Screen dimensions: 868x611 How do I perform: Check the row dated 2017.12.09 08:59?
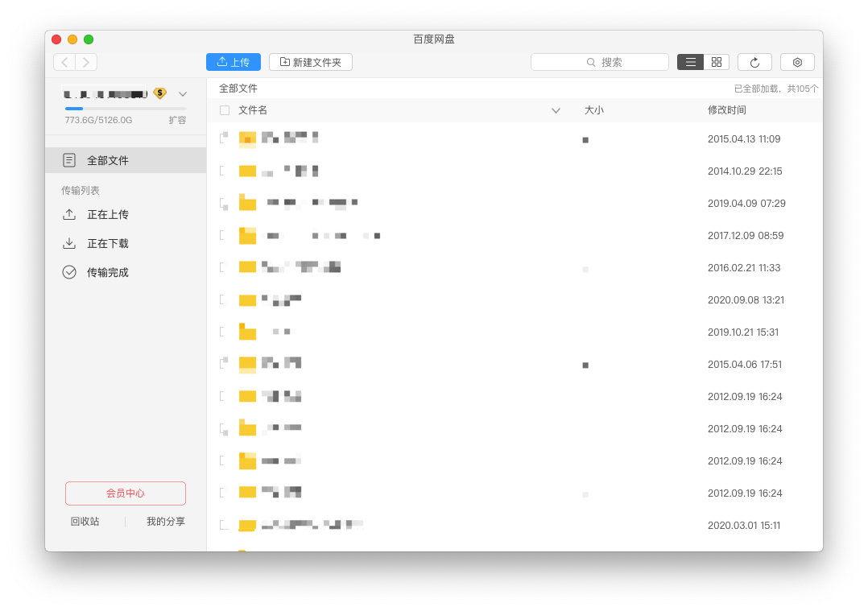[x=224, y=235]
